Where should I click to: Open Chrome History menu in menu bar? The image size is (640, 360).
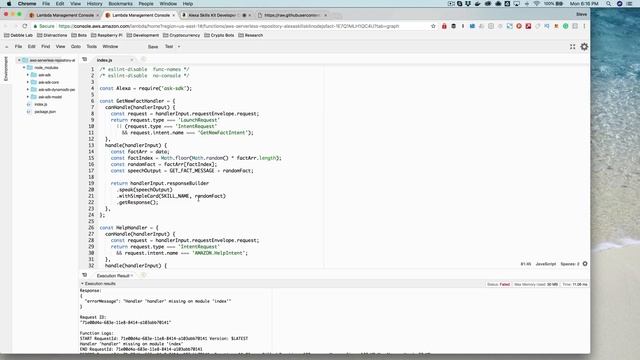tap(94, 4)
